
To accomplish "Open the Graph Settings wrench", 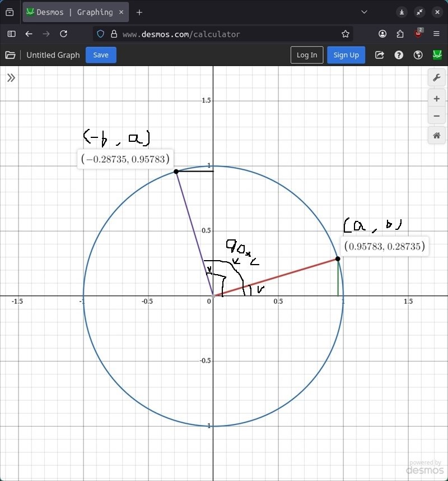I will tap(436, 77).
